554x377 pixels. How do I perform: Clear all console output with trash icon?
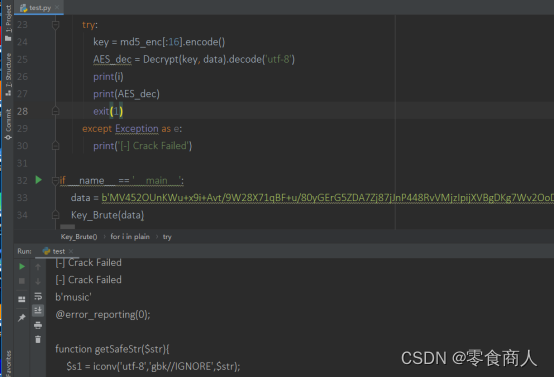38,340
